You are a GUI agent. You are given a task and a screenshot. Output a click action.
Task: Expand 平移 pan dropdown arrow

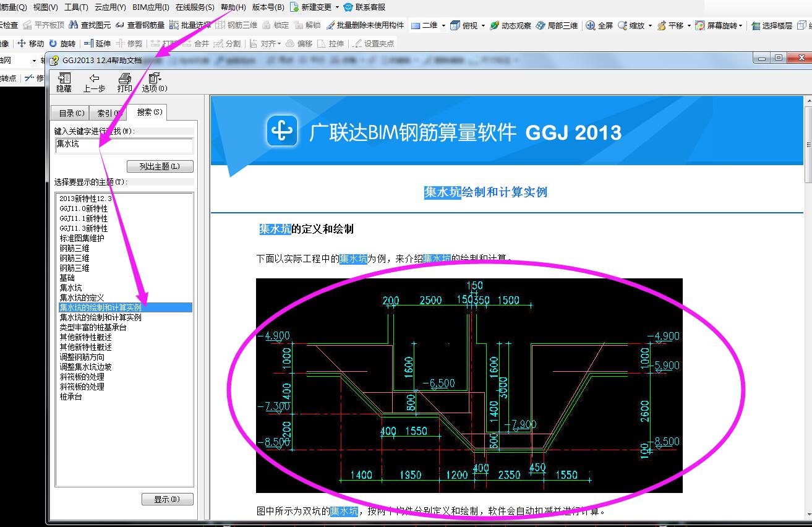tap(689, 26)
